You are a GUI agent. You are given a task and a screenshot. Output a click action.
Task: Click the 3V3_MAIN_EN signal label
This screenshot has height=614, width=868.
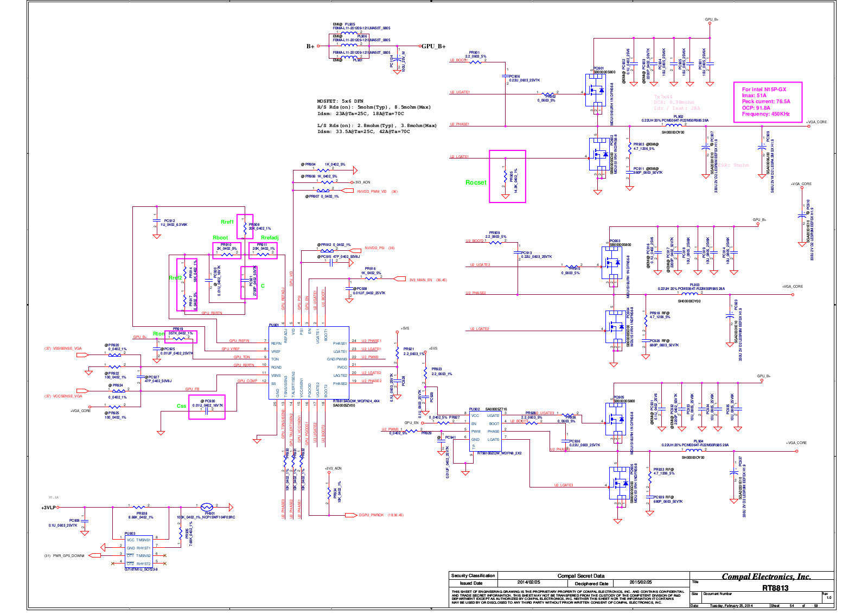(420, 280)
